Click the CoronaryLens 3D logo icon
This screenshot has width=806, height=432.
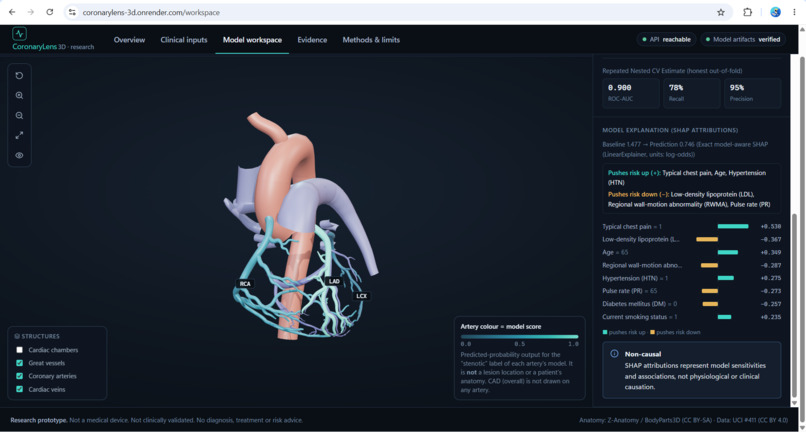click(x=20, y=34)
